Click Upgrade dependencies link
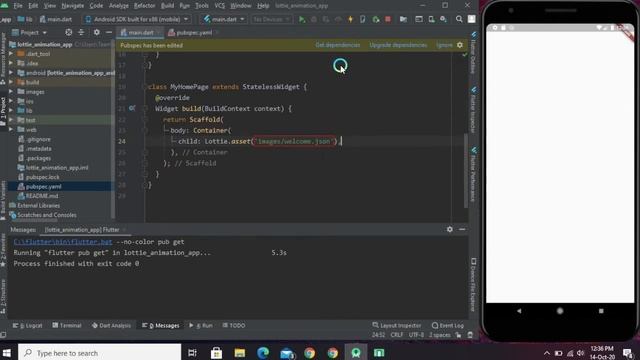 coord(398,45)
